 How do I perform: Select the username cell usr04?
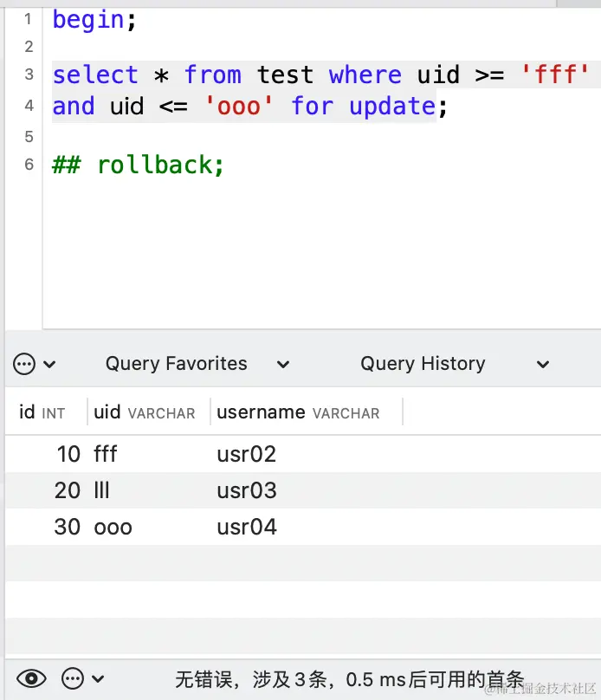click(247, 527)
